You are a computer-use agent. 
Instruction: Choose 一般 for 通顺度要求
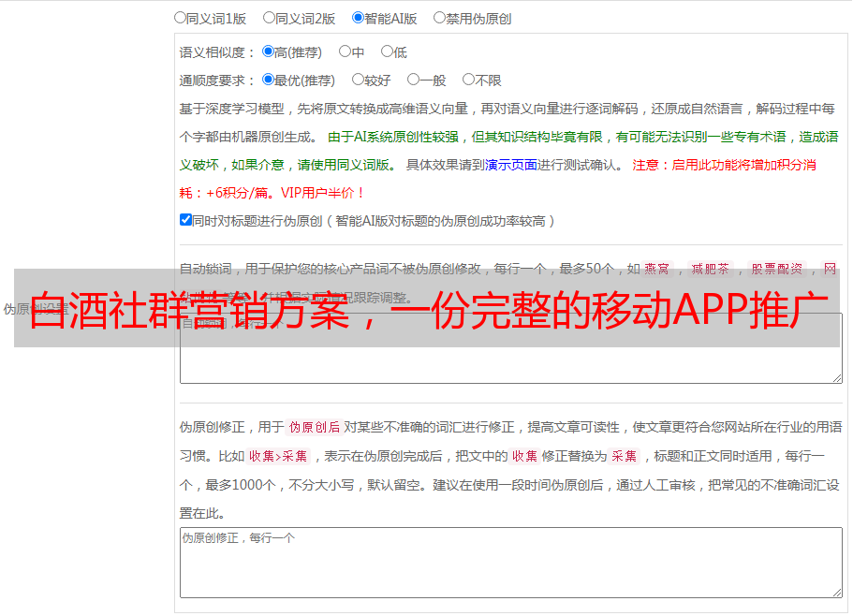tap(414, 81)
